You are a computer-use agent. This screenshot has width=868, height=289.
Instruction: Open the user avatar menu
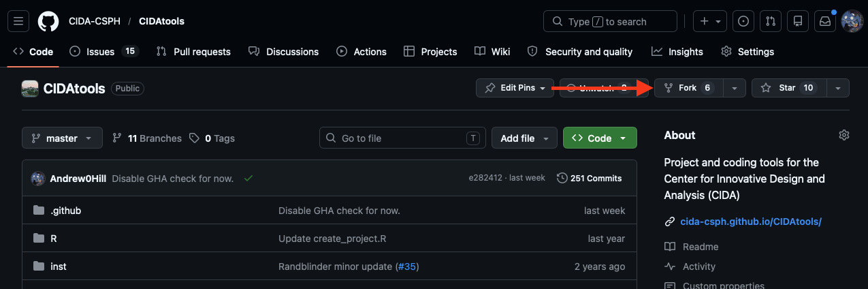pyautogui.click(x=852, y=21)
